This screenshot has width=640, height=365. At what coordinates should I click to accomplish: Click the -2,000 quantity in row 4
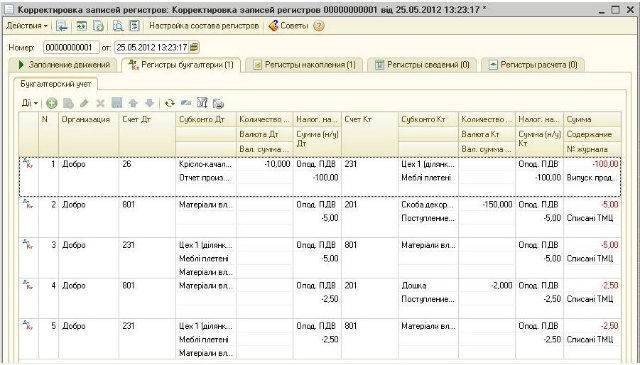pos(487,285)
